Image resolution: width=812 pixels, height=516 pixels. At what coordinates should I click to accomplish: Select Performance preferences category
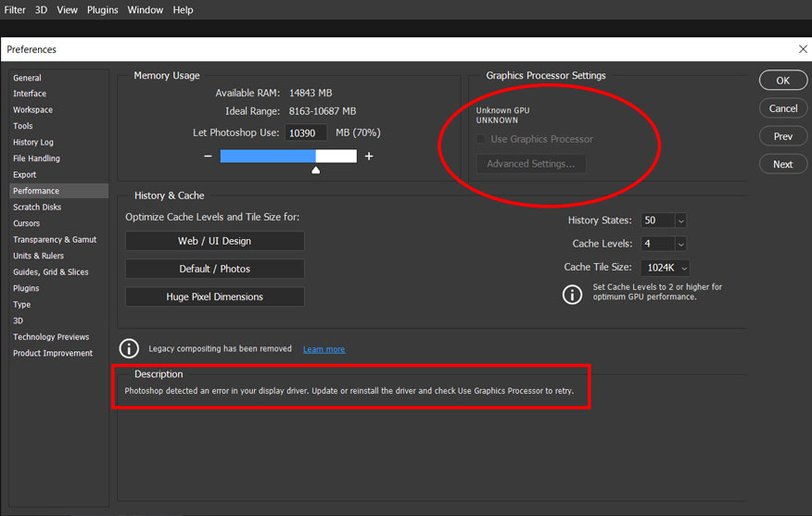[58, 191]
